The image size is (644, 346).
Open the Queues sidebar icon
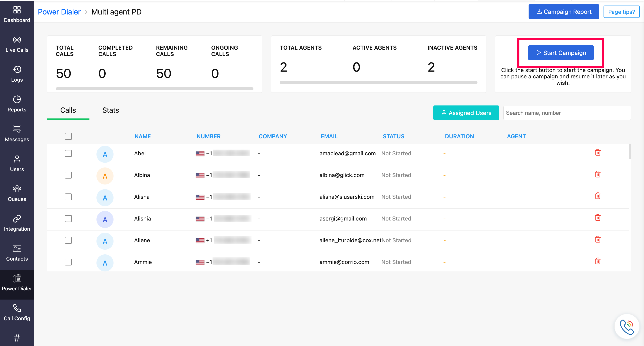coord(17,189)
